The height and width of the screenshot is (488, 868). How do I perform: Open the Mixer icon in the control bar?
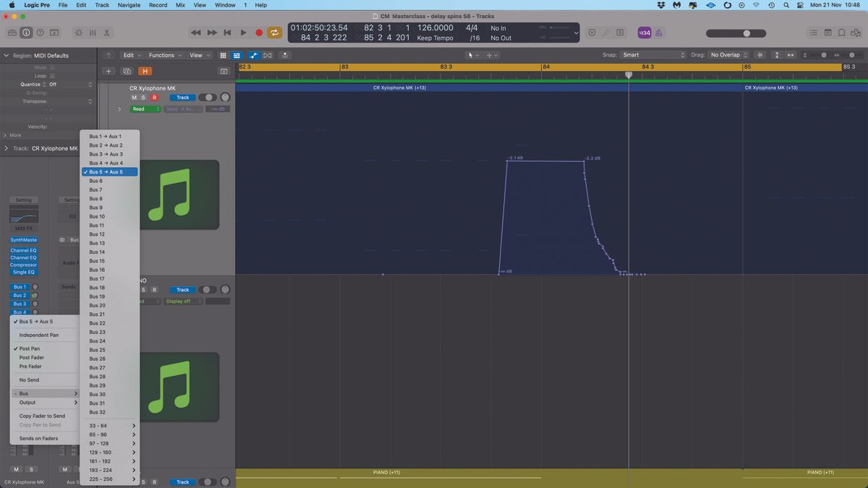[x=93, y=33]
